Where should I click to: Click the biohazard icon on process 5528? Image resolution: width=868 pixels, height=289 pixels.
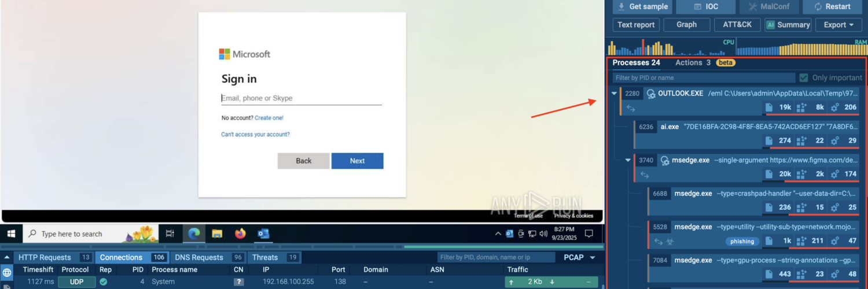point(671,241)
